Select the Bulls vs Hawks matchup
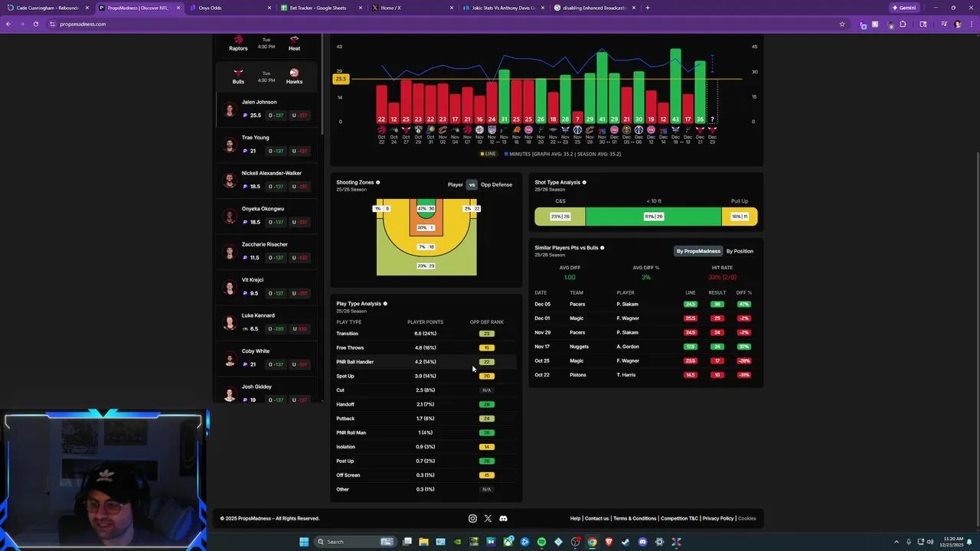 [x=266, y=77]
